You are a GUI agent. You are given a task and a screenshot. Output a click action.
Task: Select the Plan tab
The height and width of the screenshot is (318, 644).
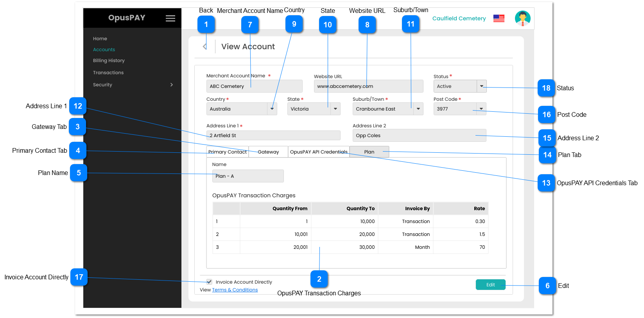point(369,152)
